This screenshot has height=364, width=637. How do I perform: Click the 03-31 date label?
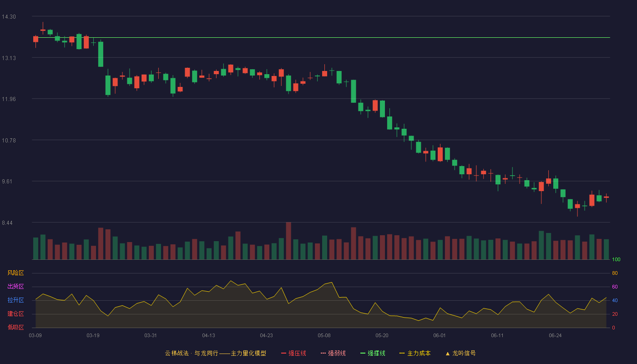(151, 335)
